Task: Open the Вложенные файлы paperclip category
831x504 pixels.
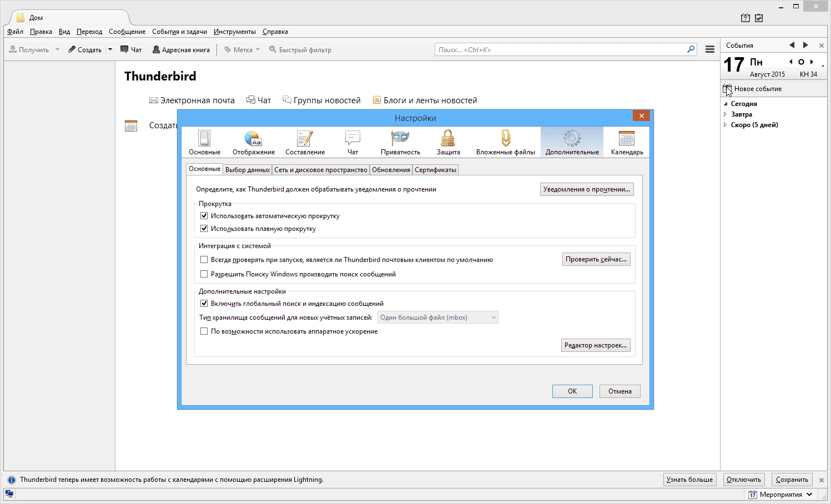Action: [505, 142]
